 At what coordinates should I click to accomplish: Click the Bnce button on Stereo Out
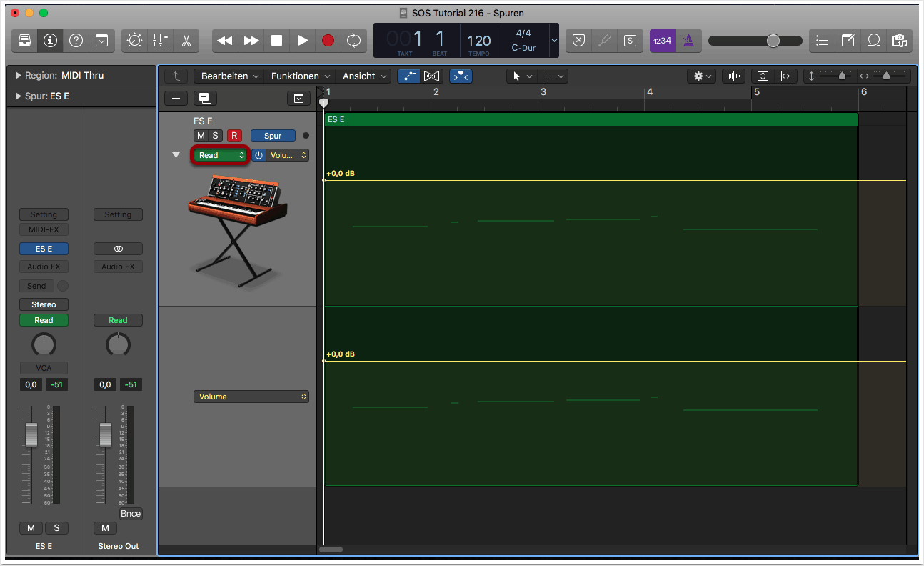[131, 514]
